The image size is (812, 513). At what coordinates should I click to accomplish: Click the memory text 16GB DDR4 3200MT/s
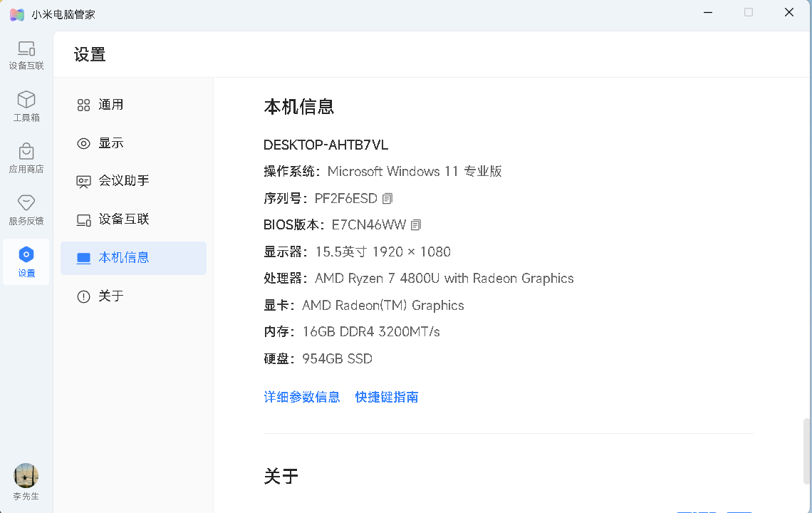click(371, 331)
